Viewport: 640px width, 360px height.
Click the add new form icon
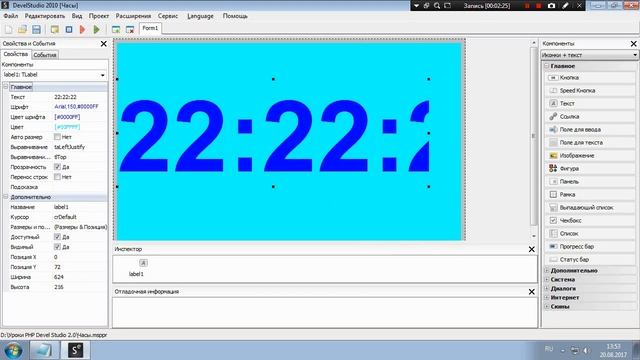(x=116, y=29)
